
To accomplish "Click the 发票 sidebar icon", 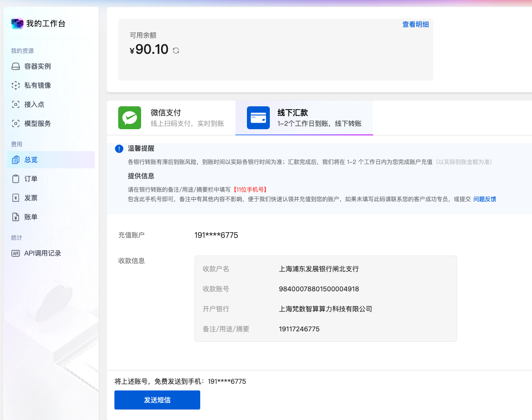I will pyautogui.click(x=16, y=198).
